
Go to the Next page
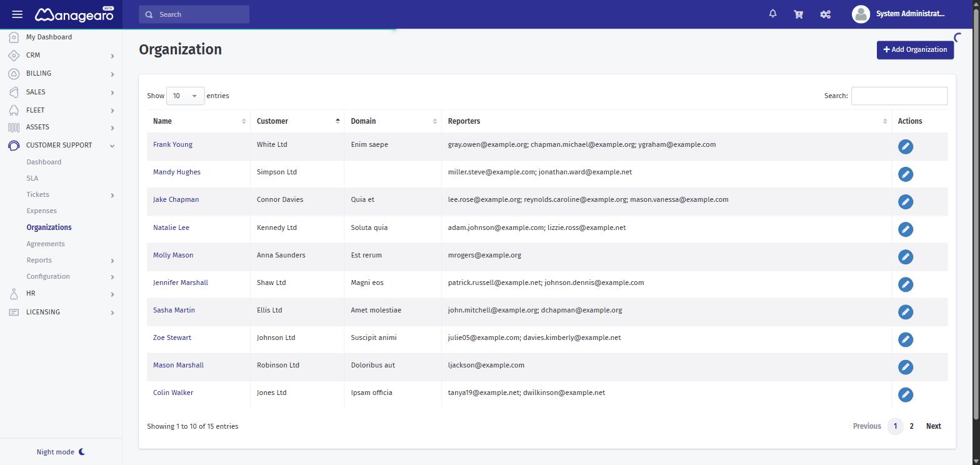(933, 426)
